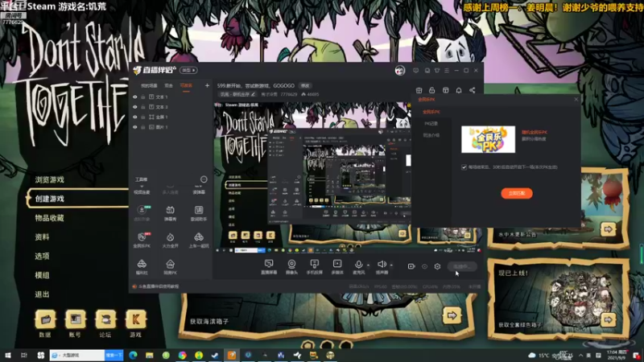The image size is (644, 362).
Task: Click the 修改 button beside stream title
Action: (x=305, y=86)
